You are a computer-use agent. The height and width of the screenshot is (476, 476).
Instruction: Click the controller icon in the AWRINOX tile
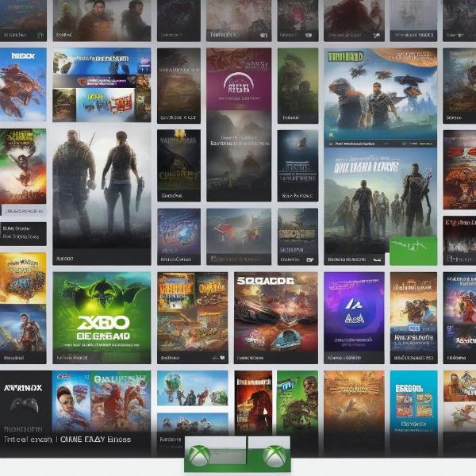click(25, 405)
